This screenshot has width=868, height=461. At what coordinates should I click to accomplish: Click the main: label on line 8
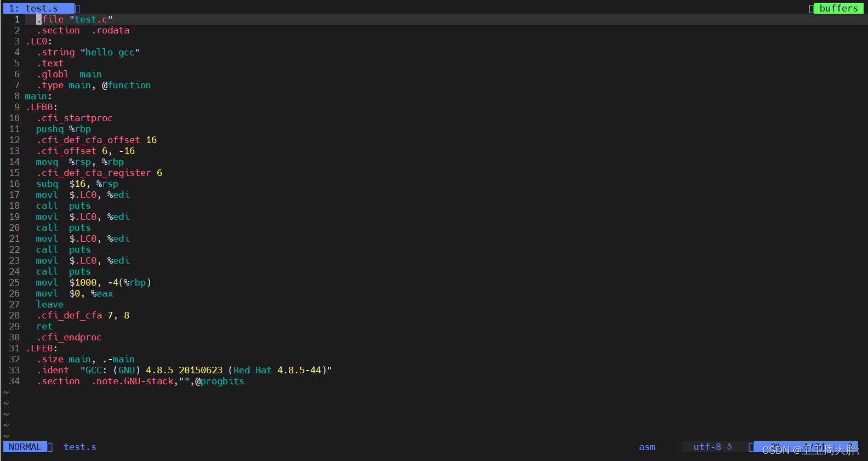[x=38, y=96]
